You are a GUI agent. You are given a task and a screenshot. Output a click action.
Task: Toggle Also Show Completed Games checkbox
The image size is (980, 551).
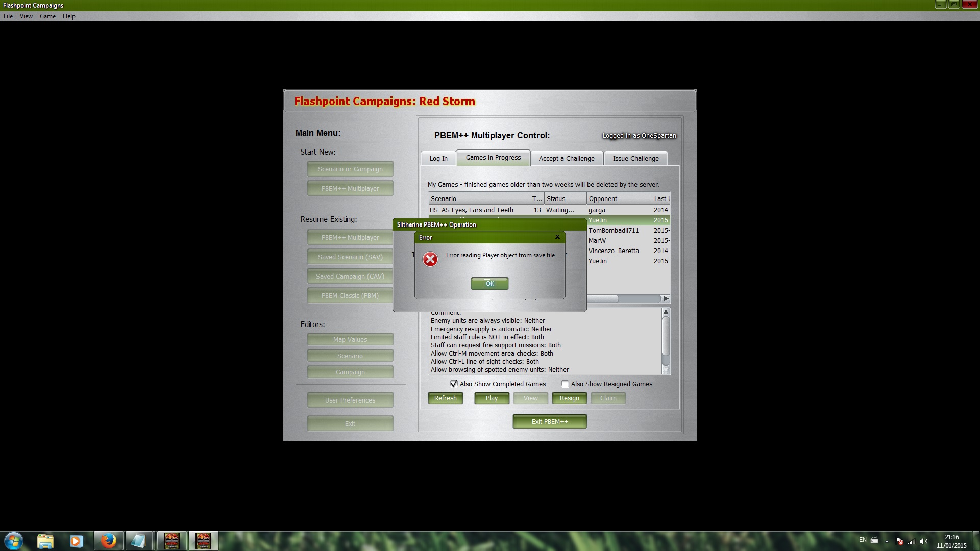[x=453, y=384]
